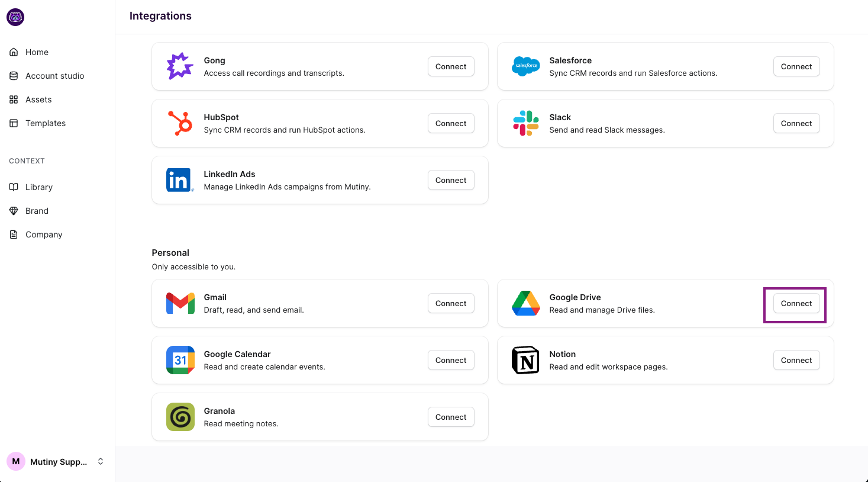Expand the workspace switcher chevron
Screen dimensions: 868x482
pyautogui.click(x=101, y=461)
